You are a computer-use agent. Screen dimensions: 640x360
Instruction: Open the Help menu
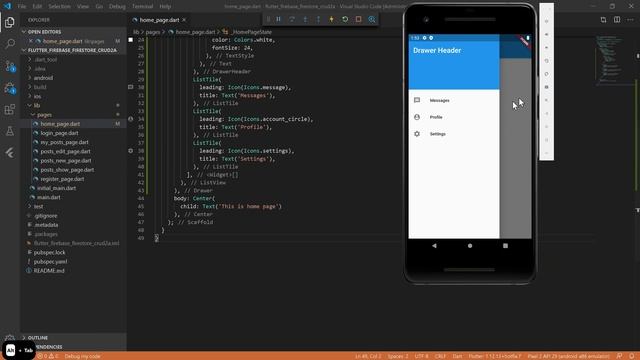point(165,7)
